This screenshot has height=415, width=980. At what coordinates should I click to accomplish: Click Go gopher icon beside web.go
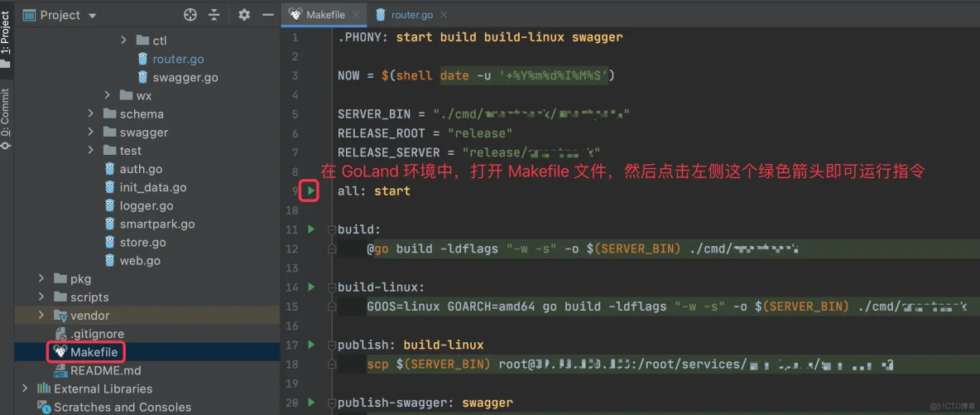[x=109, y=260]
